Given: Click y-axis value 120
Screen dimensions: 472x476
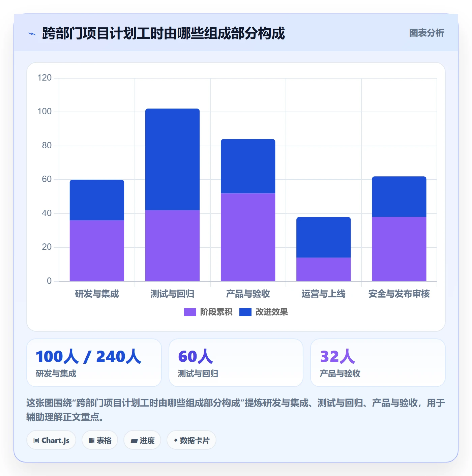Looking at the screenshot, I should 45,78.
